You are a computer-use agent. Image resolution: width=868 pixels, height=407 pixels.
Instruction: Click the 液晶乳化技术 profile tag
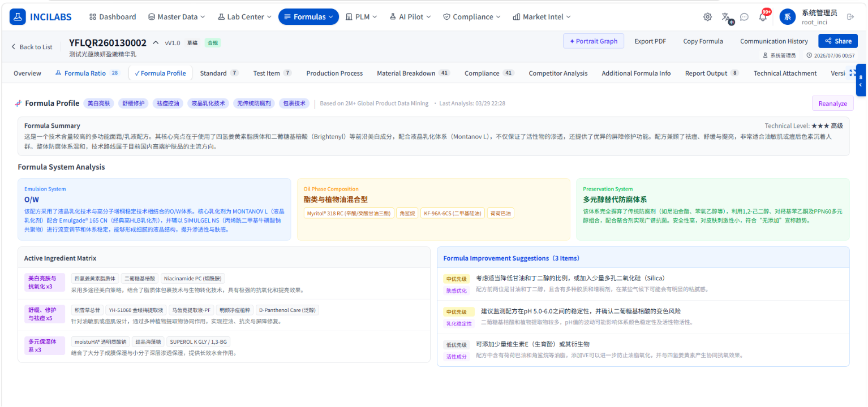tap(208, 103)
